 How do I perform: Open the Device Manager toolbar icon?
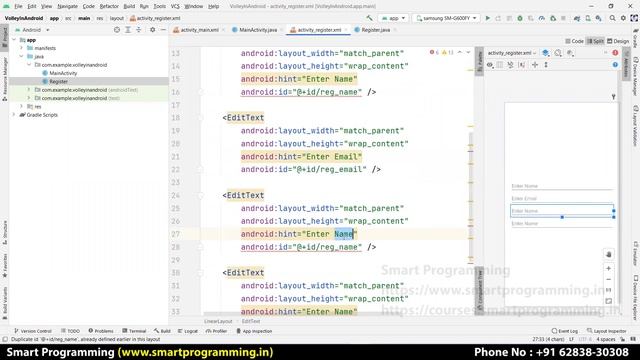(588, 18)
